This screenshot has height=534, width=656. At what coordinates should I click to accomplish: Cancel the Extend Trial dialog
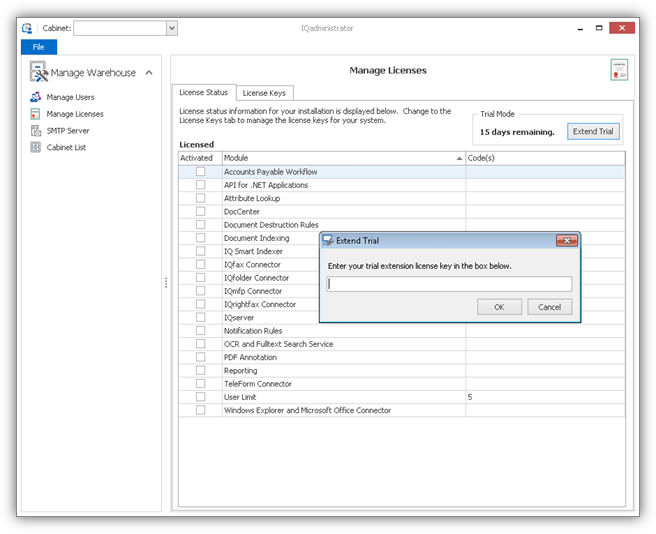tap(549, 307)
